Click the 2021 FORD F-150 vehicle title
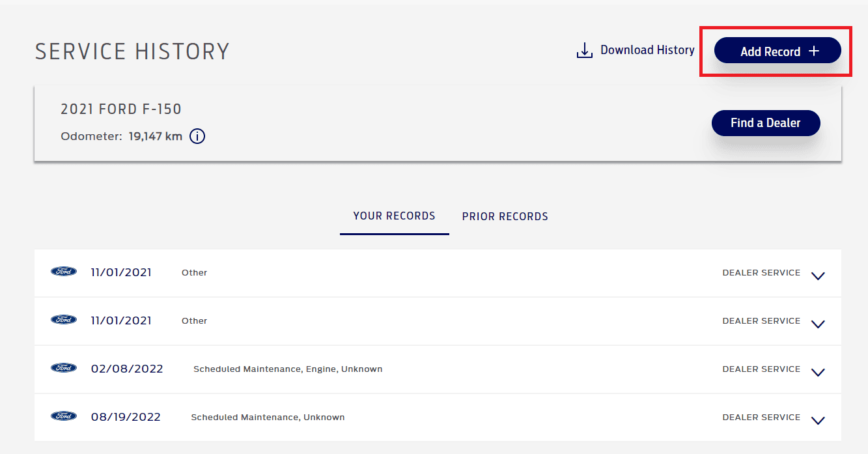Viewport: 868px width, 454px height. [x=121, y=109]
